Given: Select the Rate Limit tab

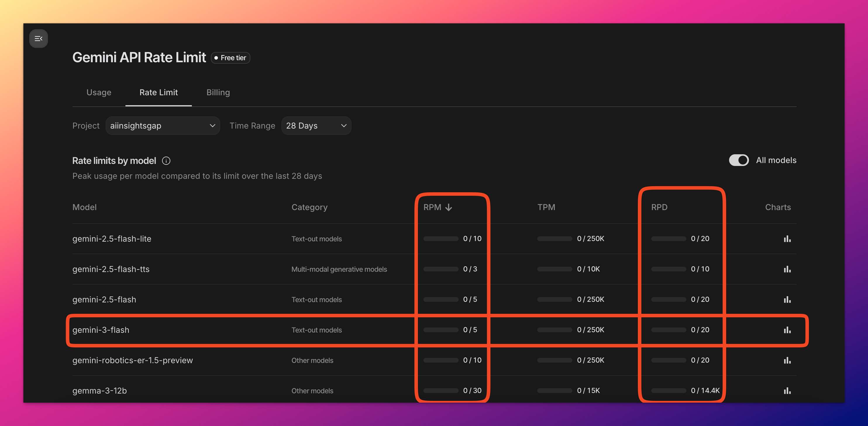Looking at the screenshot, I should [x=159, y=92].
